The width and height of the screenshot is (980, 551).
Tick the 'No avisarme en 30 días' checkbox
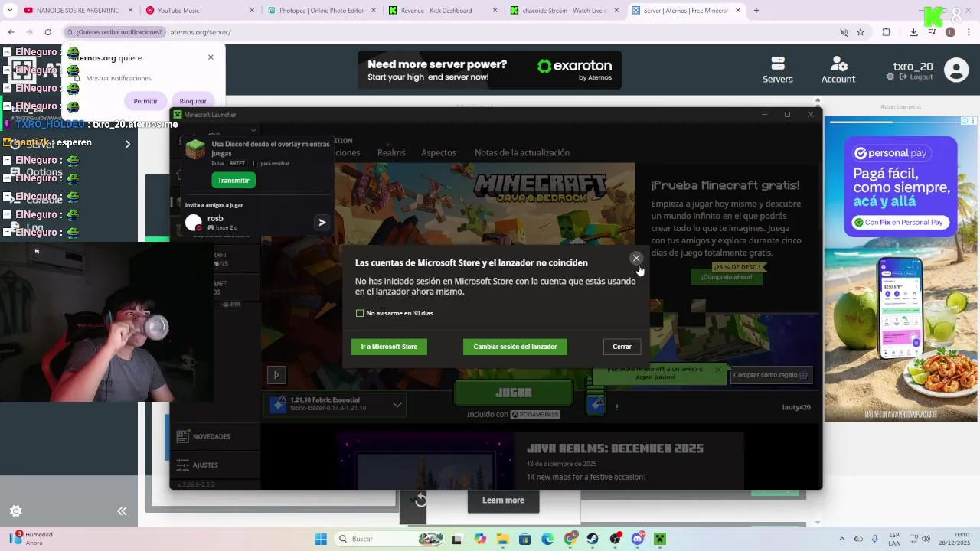click(360, 313)
